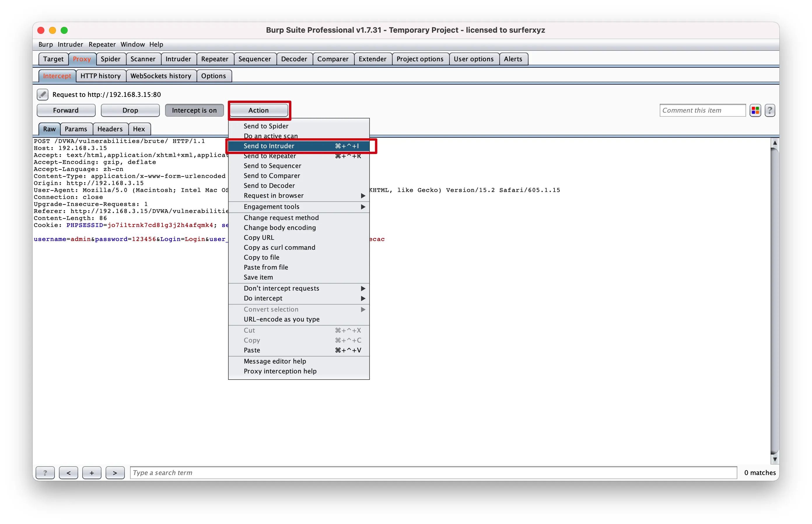Switch to the Comparer tab
812x524 pixels.
click(333, 59)
